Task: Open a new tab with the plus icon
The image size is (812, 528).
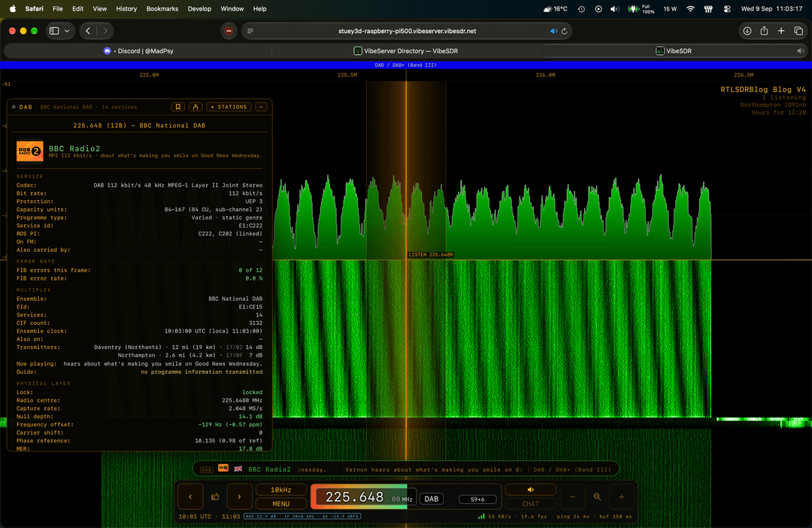Action: point(781,31)
